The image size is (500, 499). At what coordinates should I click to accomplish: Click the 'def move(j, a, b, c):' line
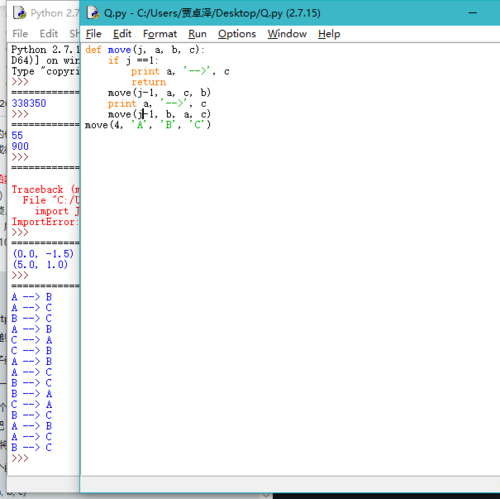(x=145, y=50)
